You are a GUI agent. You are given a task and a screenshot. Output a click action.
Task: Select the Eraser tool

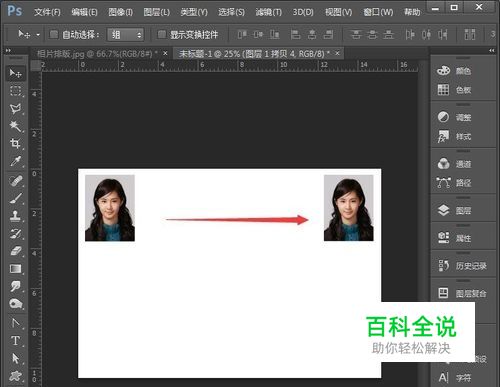pyautogui.click(x=15, y=251)
